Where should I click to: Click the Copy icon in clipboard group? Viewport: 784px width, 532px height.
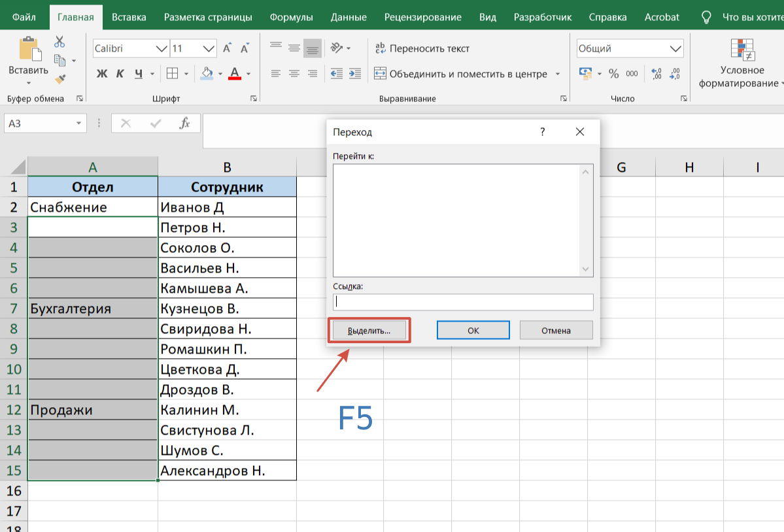60,60
